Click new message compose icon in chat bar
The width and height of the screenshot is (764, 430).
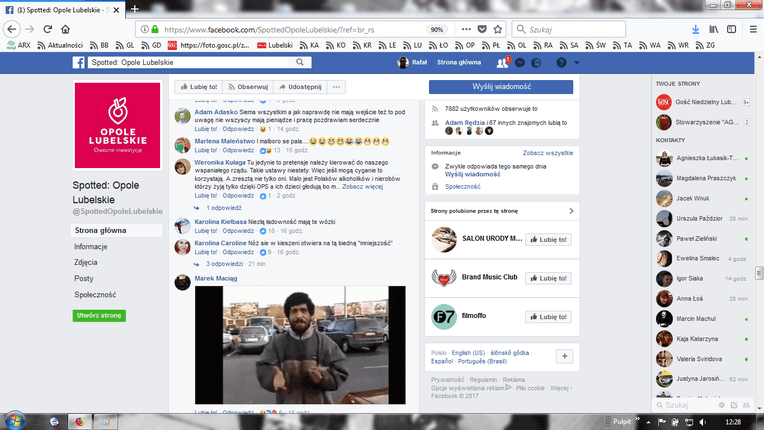click(734, 405)
